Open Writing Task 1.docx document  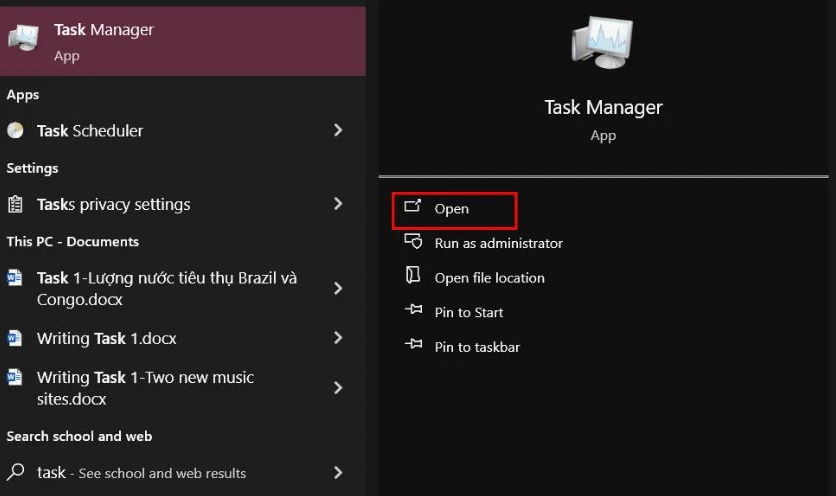[183, 338]
